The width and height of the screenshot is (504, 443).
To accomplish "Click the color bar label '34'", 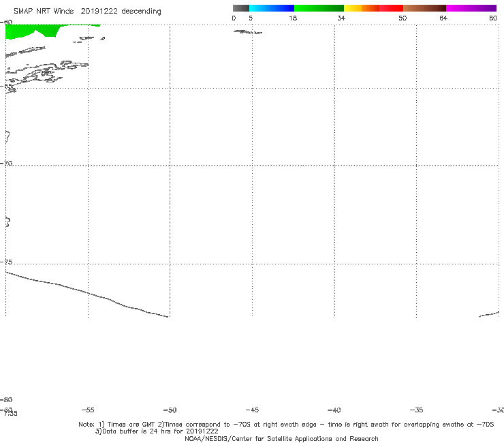I will 341,18.
